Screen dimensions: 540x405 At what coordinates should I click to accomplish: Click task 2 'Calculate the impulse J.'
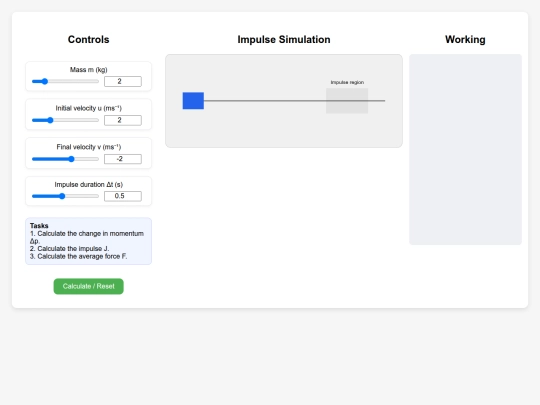(69, 249)
